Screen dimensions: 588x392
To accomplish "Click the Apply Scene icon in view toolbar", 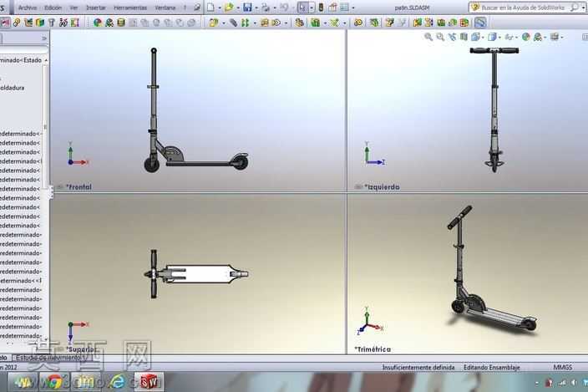I will 538,37.
